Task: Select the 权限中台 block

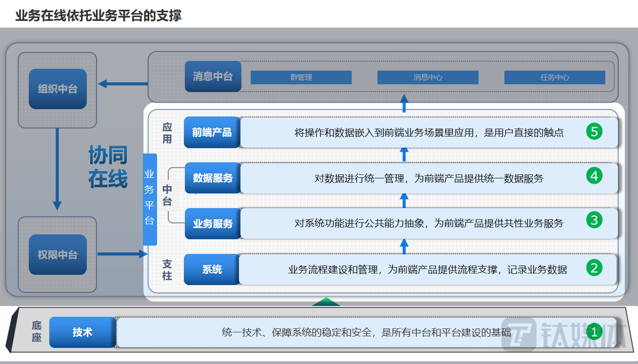Action: (57, 254)
